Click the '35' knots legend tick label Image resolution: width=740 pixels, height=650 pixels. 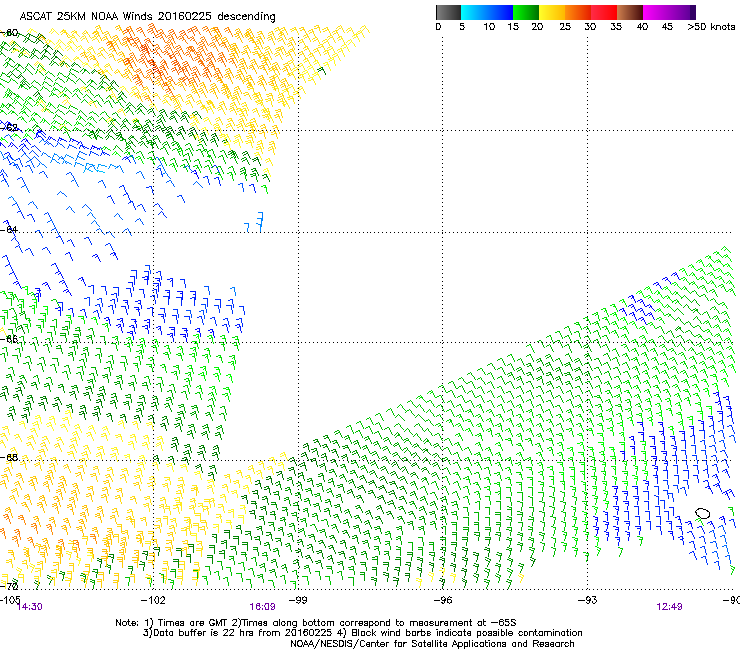pyautogui.click(x=616, y=27)
